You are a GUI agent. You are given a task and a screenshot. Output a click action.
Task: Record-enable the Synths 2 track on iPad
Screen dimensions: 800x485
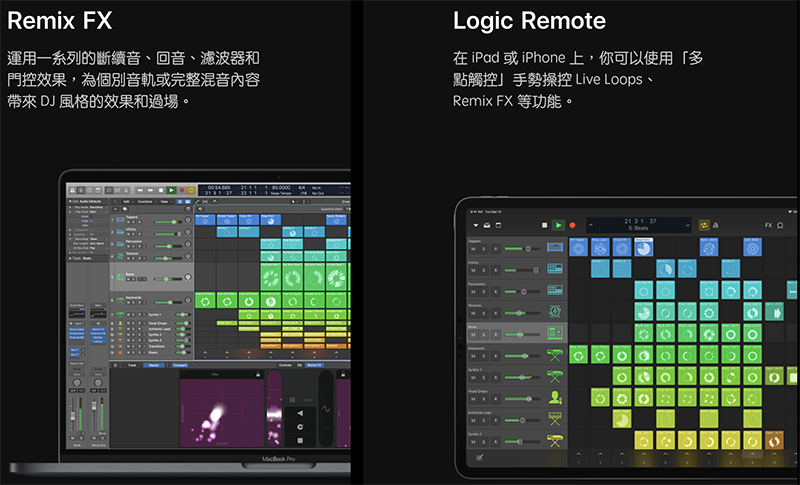pyautogui.click(x=495, y=442)
